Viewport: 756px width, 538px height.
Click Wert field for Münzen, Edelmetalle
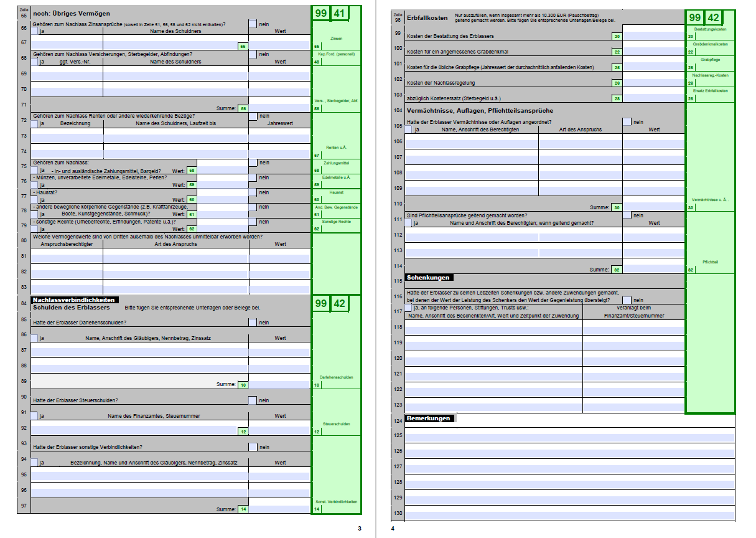pyautogui.click(x=222, y=185)
